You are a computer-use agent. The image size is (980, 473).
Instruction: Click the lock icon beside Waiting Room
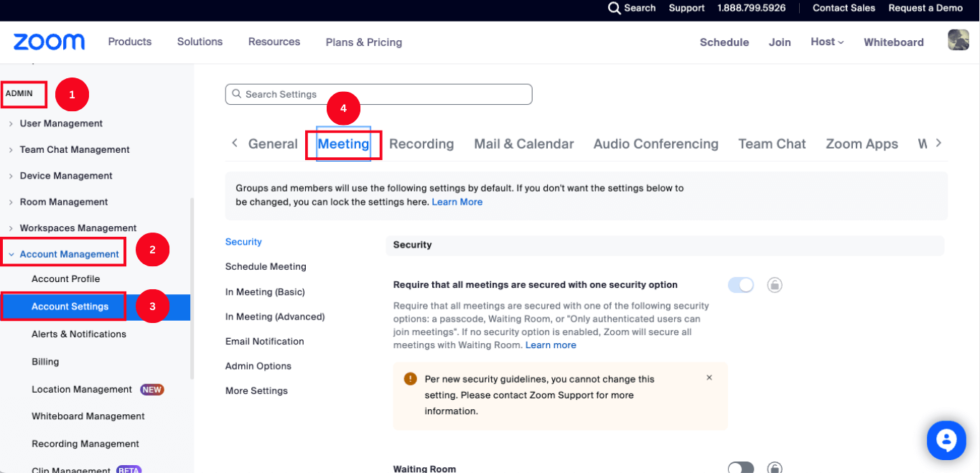pos(775,468)
